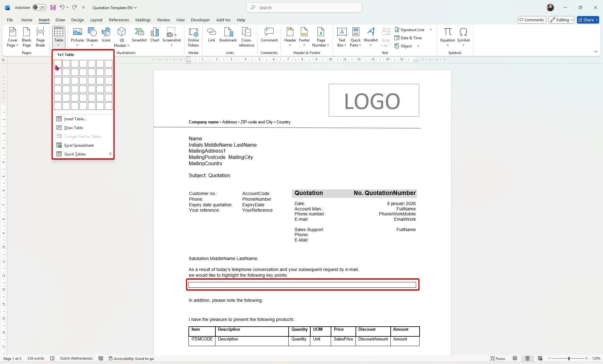Insert Date & Time field
Screen dimensions: 603x364
tap(408, 38)
